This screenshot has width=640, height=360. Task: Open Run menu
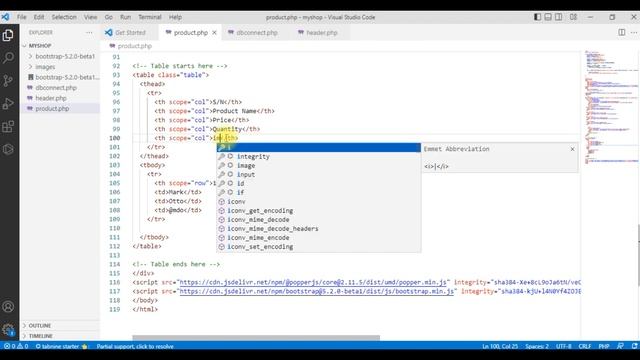tap(125, 17)
